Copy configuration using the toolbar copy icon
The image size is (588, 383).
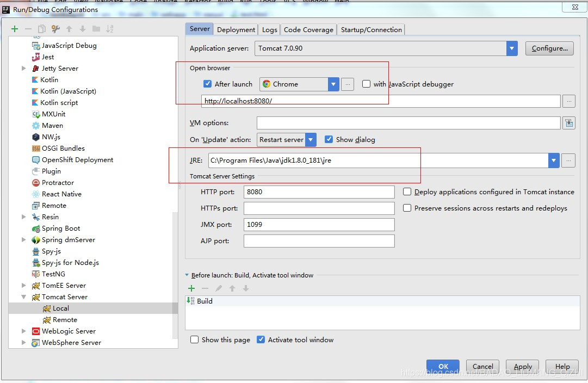click(42, 29)
